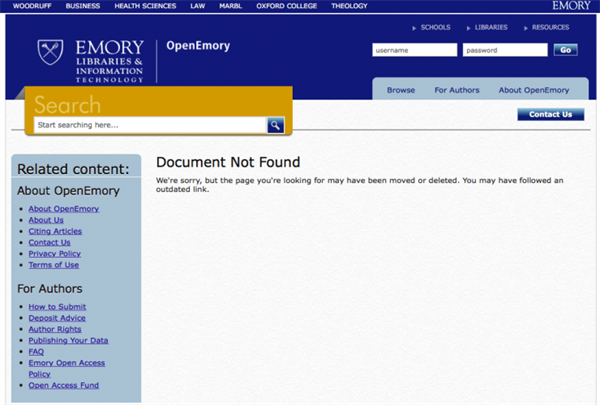The width and height of the screenshot is (600, 405).
Task: Open the How to Submit link
Action: (57, 307)
